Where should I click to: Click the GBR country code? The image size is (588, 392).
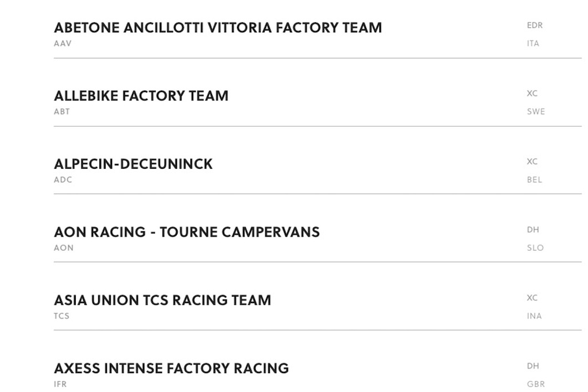(x=536, y=384)
